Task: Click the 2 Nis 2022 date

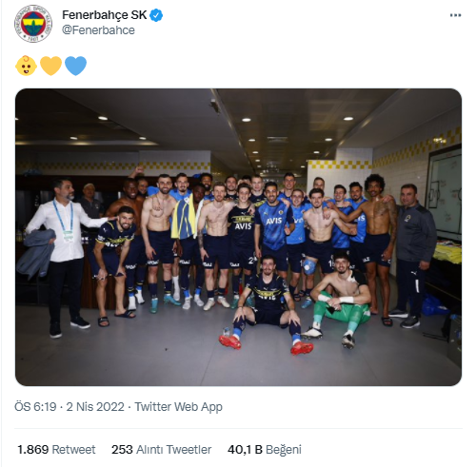Action: 95,406
